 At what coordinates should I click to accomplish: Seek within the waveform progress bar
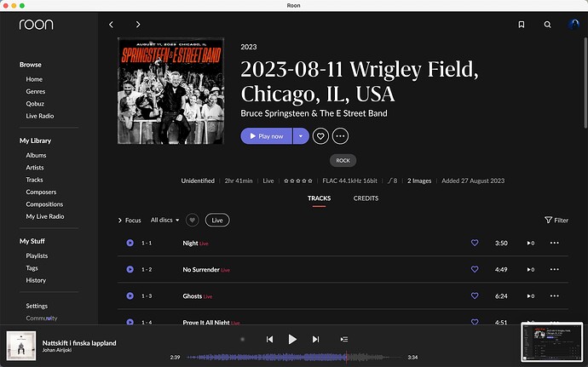coord(292,358)
